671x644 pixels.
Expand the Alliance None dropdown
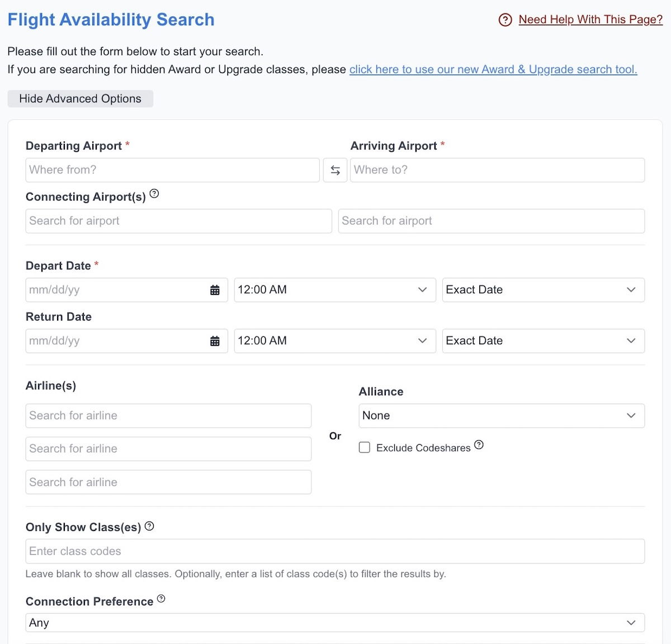[501, 416]
